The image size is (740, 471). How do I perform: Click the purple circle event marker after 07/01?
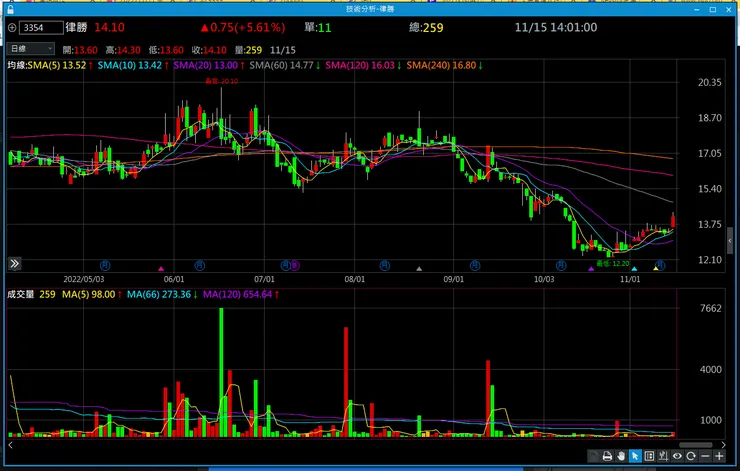[294, 266]
